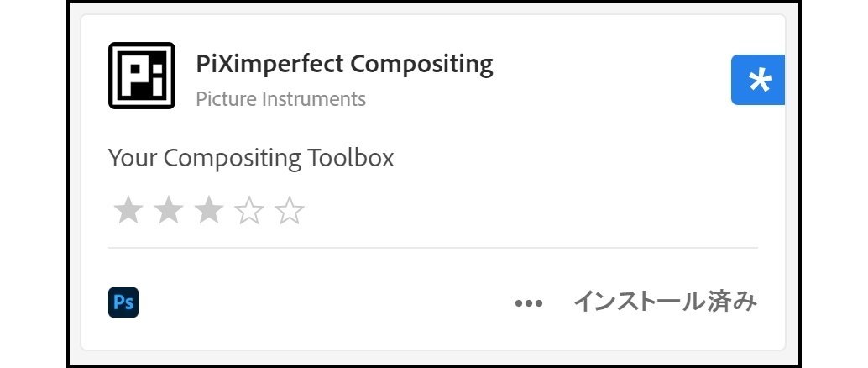Click the word PiXimperfect in the title

click(x=269, y=64)
